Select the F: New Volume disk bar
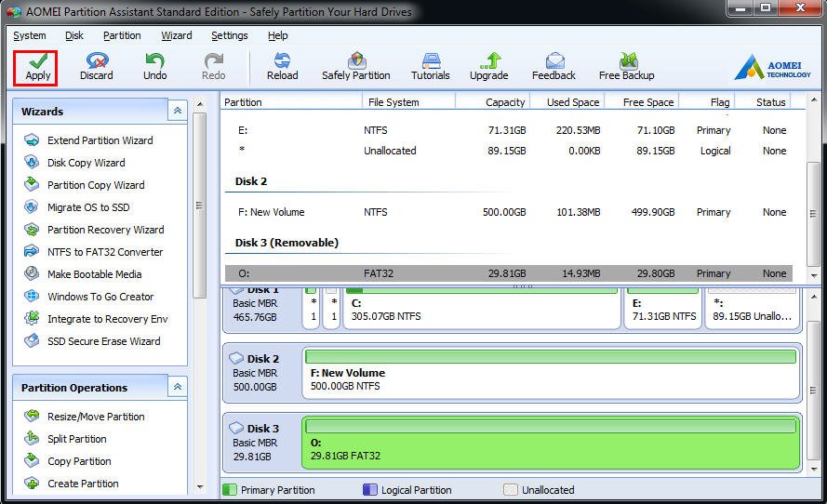The image size is (827, 504). 551,373
